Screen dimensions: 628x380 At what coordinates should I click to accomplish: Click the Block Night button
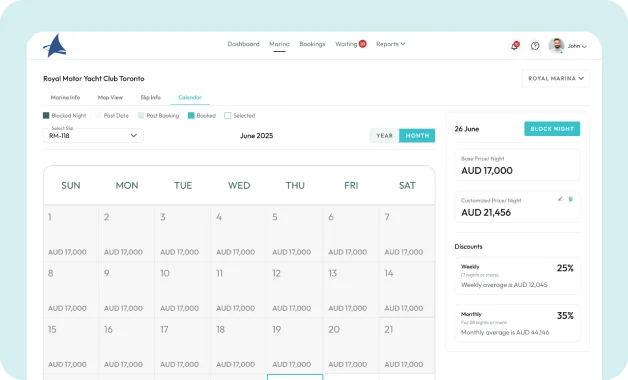tap(552, 129)
